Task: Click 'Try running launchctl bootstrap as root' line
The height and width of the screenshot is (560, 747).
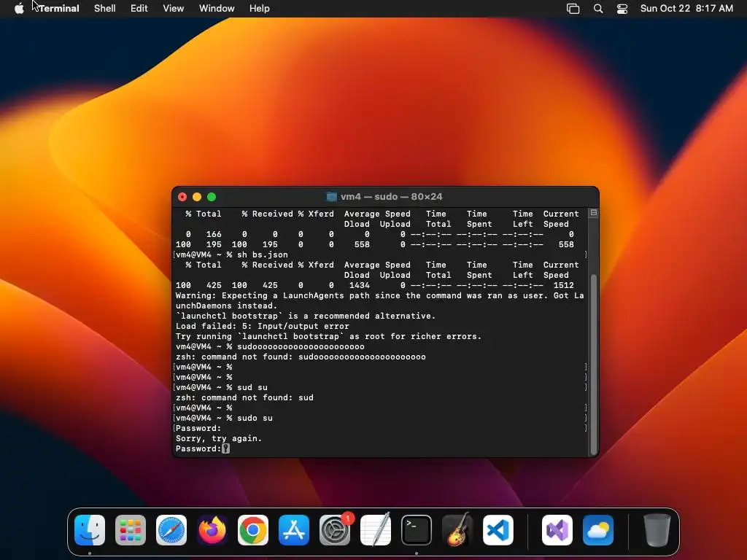Action: pyautogui.click(x=329, y=337)
